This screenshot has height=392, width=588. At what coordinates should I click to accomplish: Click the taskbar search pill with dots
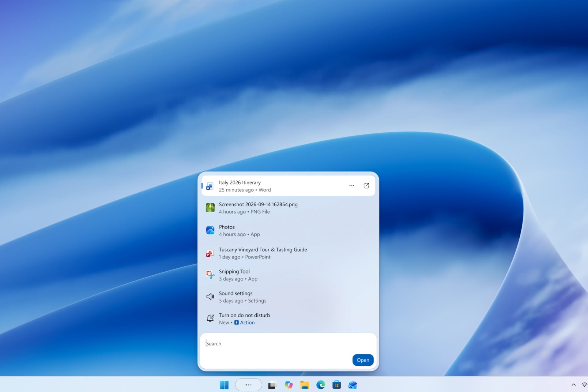click(248, 385)
